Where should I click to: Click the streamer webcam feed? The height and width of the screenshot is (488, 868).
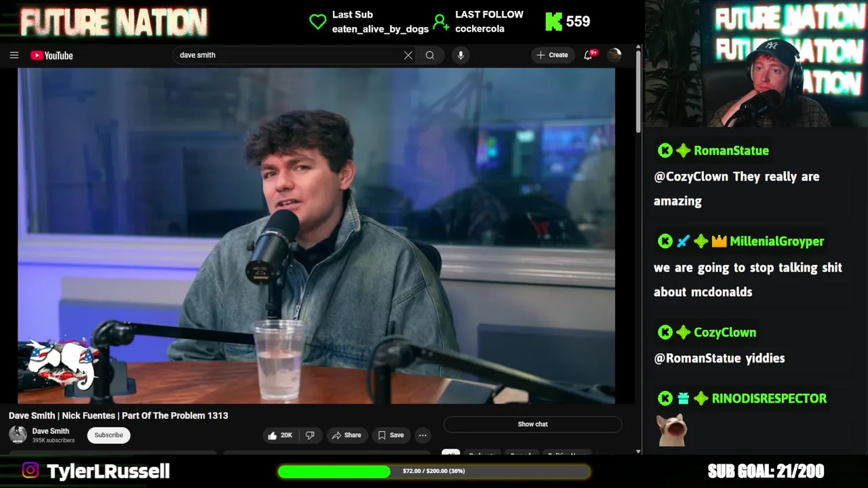click(757, 63)
